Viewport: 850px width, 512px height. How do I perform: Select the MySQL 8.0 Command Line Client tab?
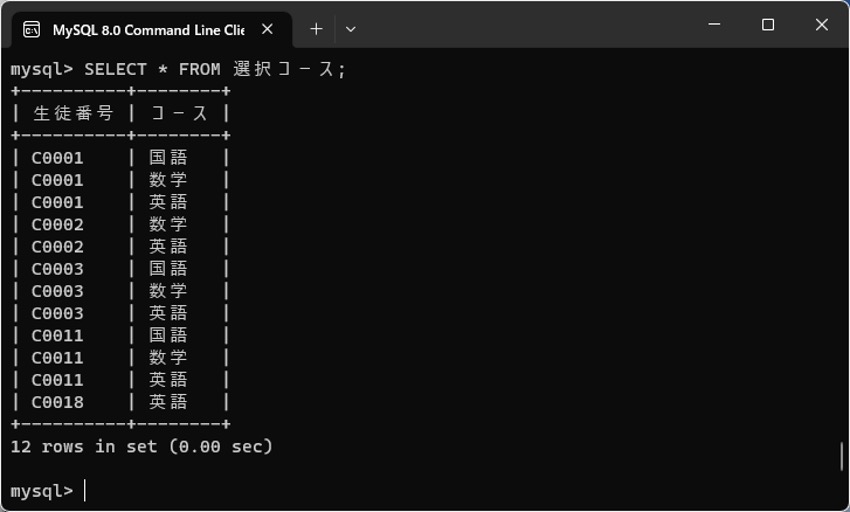point(152,30)
